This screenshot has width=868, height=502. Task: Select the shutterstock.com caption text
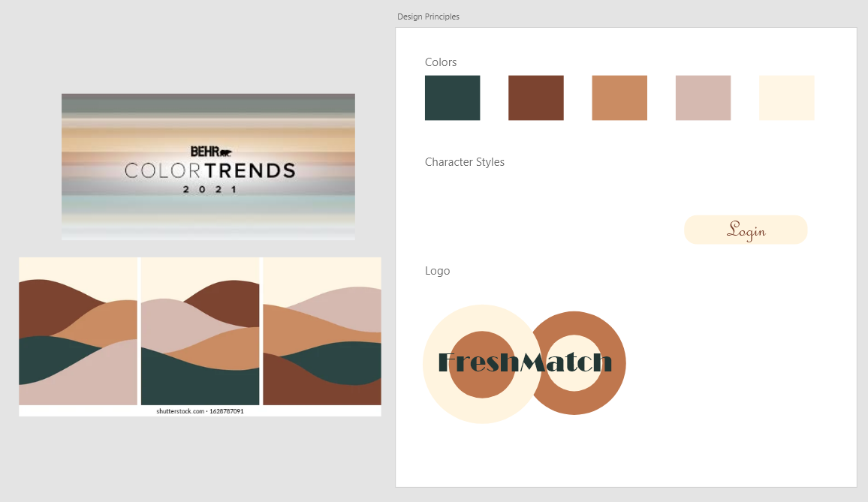point(200,411)
